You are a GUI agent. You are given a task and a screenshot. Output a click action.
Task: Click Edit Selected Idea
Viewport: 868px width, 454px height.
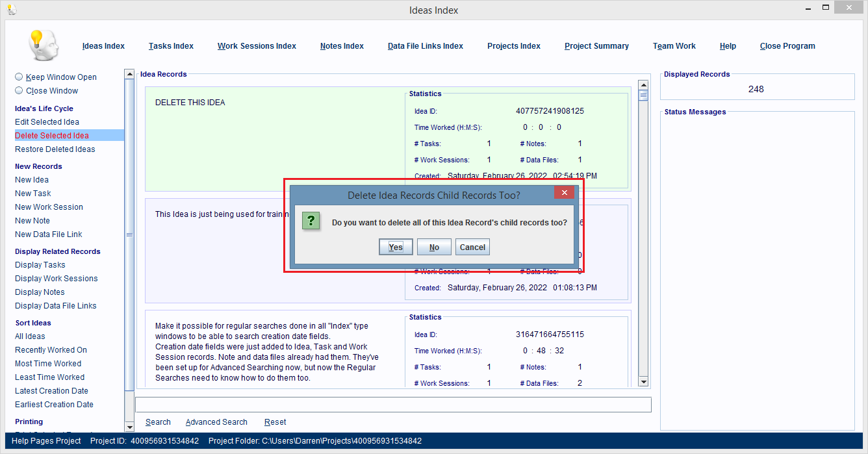pyautogui.click(x=47, y=122)
